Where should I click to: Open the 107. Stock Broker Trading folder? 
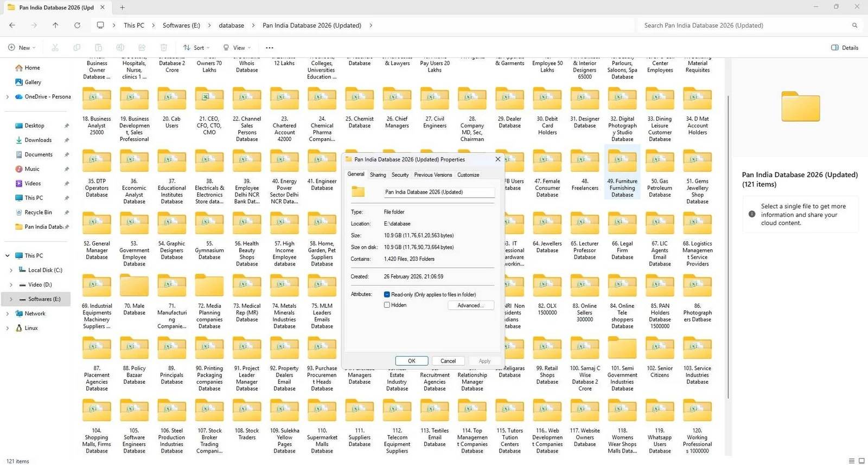tap(209, 426)
